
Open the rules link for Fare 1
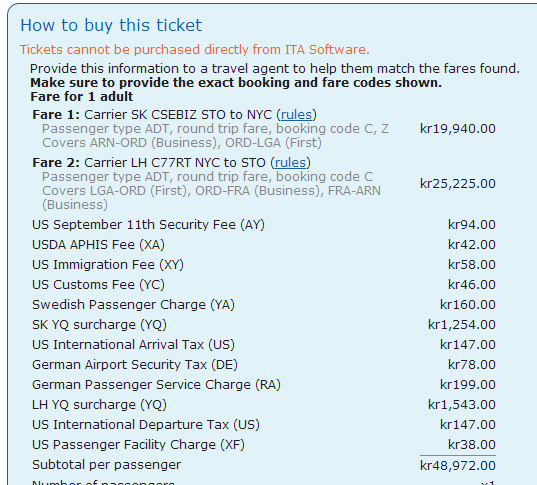pos(297,115)
